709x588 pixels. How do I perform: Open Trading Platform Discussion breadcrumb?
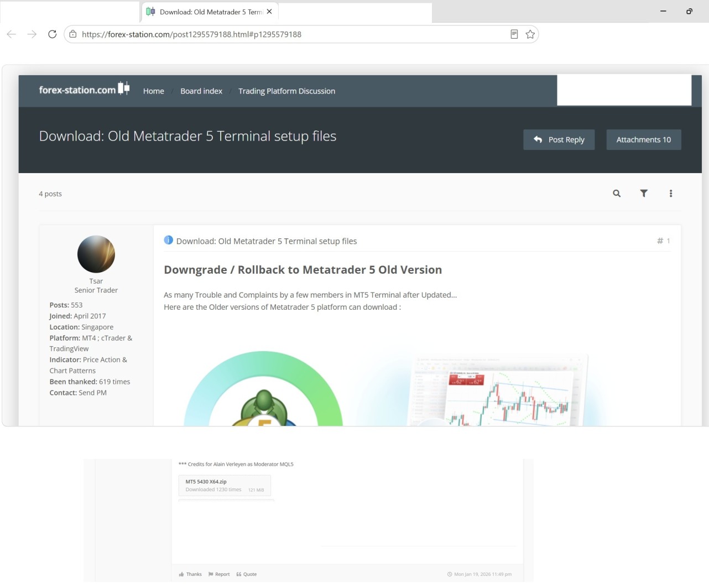coord(287,91)
